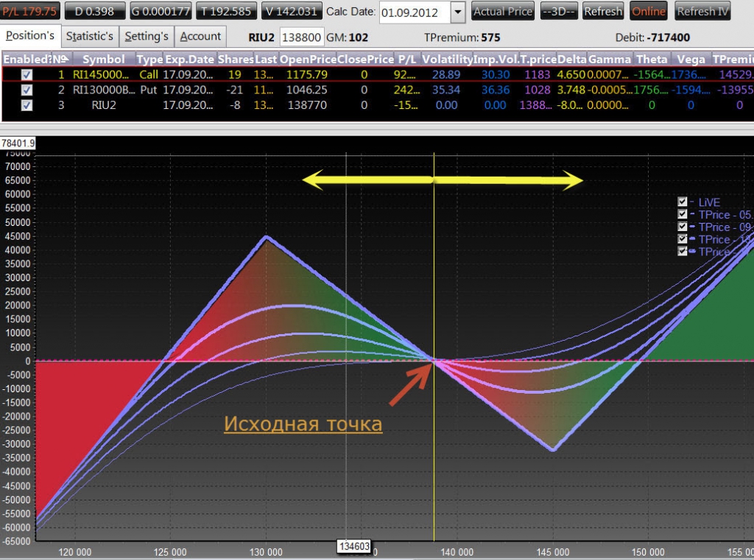This screenshot has height=560, width=754.
Task: Toggle the Online mode button
Action: tap(648, 11)
